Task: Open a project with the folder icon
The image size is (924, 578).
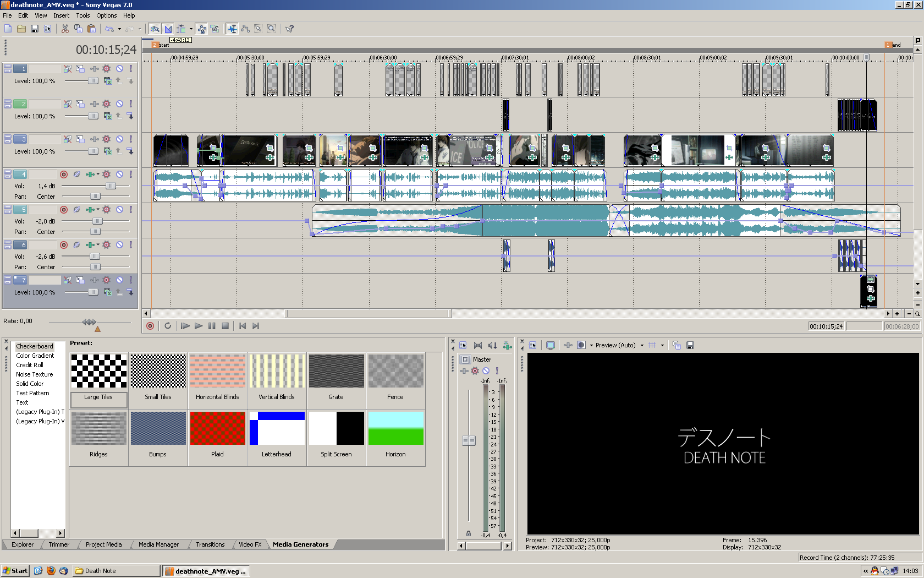Action: click(21, 29)
